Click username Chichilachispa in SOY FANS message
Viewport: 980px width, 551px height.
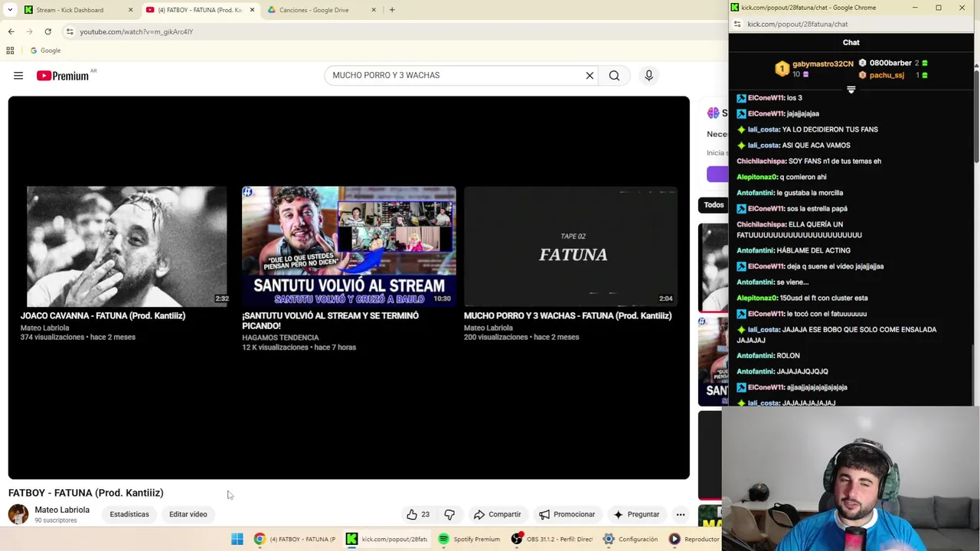(761, 161)
